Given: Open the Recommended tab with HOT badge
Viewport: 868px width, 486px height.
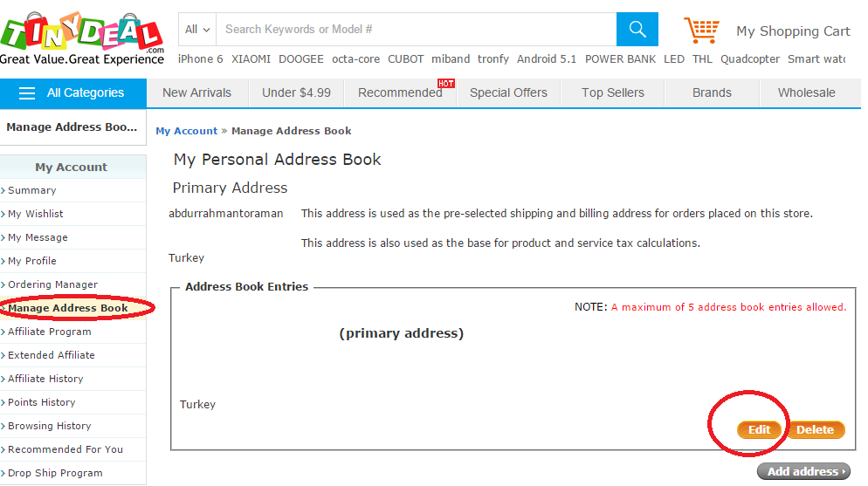Looking at the screenshot, I should point(400,92).
